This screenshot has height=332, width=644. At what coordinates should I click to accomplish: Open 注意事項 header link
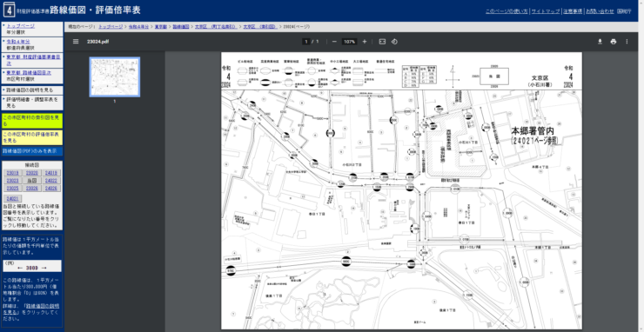coord(572,11)
